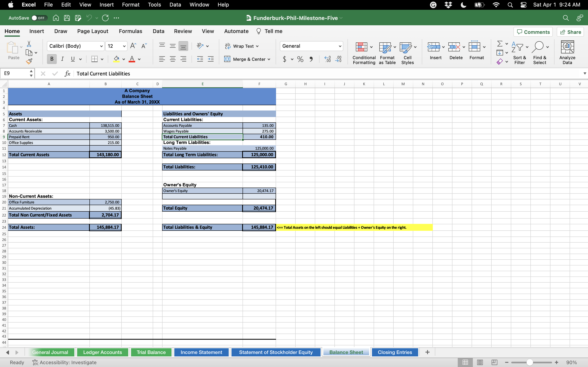
Task: Open the General number format dropdown
Action: 339,46
